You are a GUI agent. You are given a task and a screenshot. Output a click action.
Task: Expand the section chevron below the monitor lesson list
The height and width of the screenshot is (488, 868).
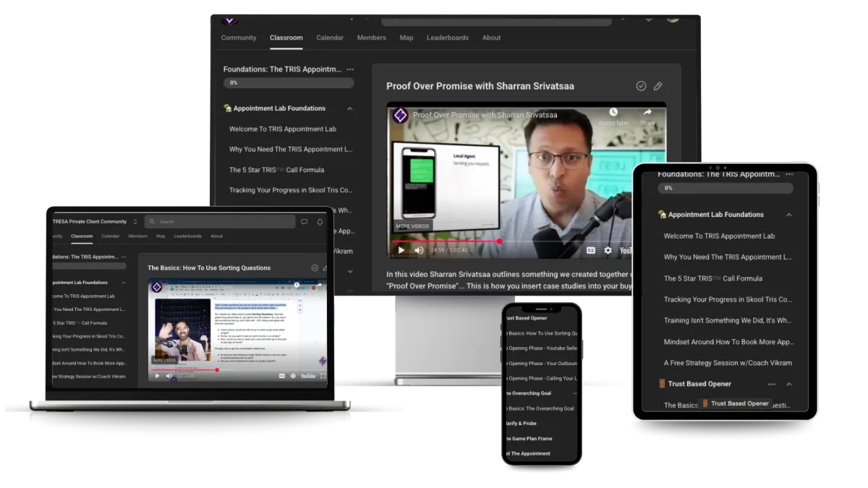click(350, 271)
